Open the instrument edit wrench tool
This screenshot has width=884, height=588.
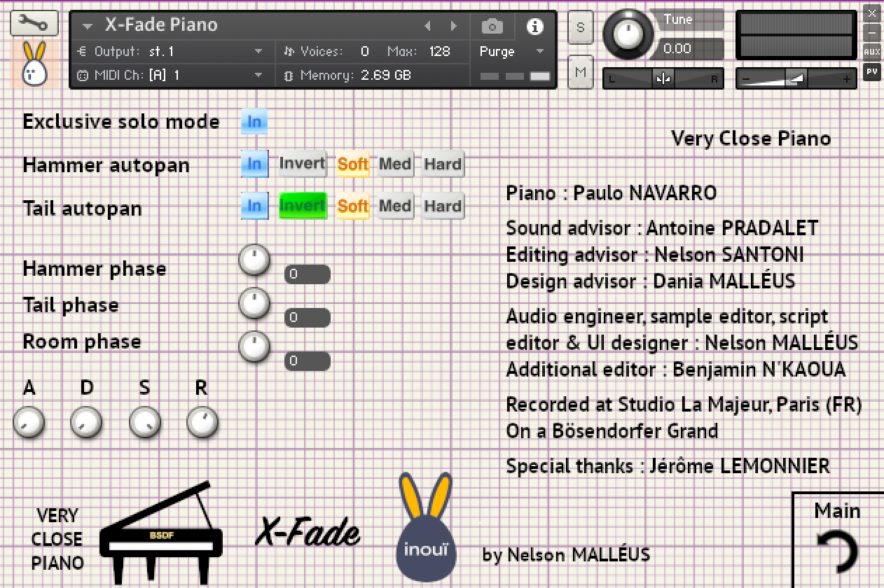pyautogui.click(x=33, y=22)
